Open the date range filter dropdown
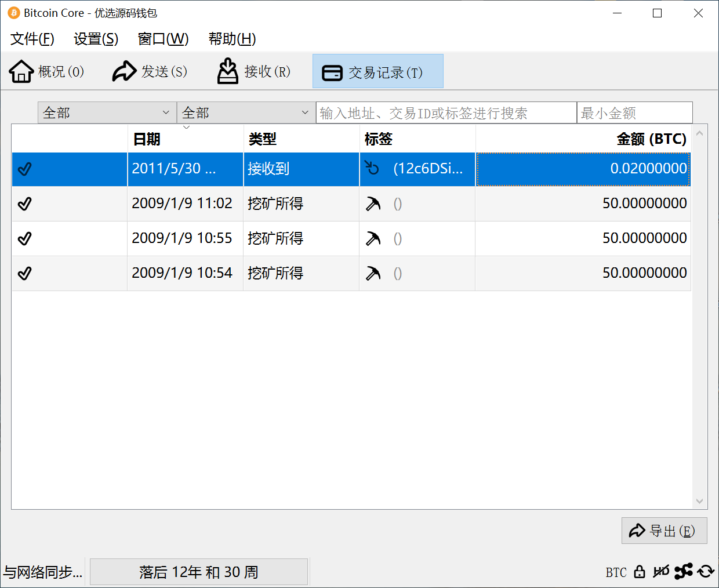Image resolution: width=719 pixels, height=588 pixels. pos(107,112)
